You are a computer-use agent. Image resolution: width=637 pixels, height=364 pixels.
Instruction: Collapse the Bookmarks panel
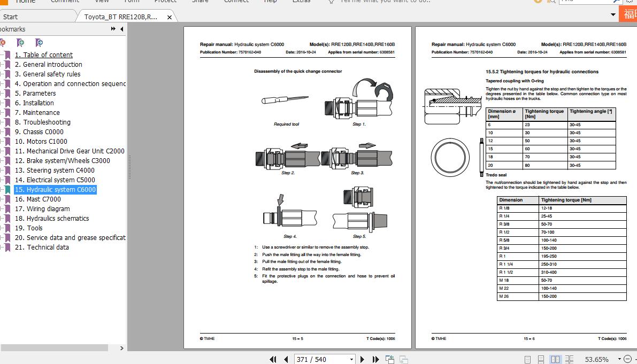point(121,29)
